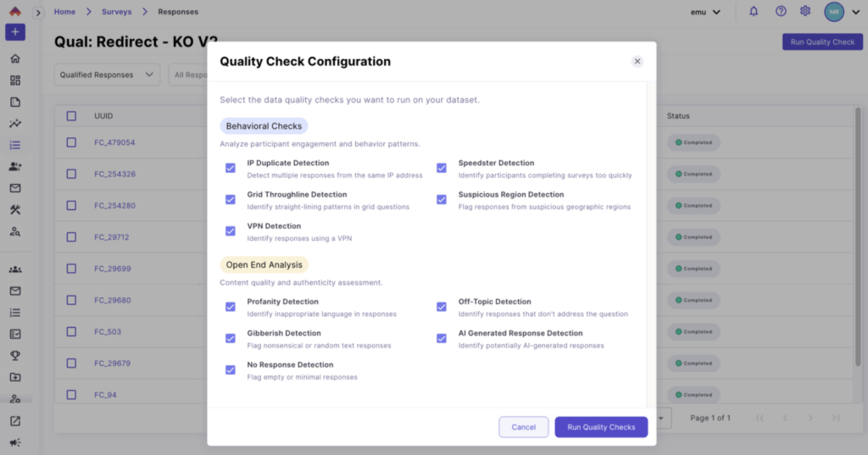The image size is (868, 455).
Task: Open the tools icon in the sidebar
Action: click(x=15, y=209)
